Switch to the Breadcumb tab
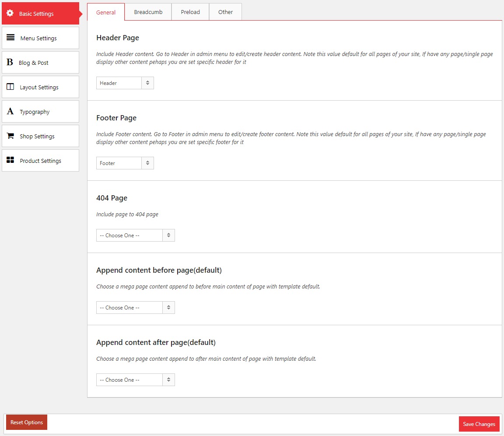 148,12
